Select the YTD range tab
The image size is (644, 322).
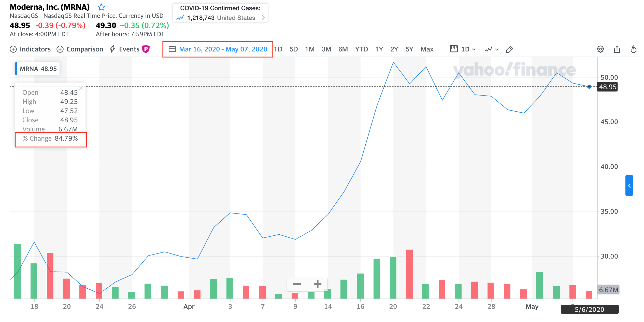[361, 49]
